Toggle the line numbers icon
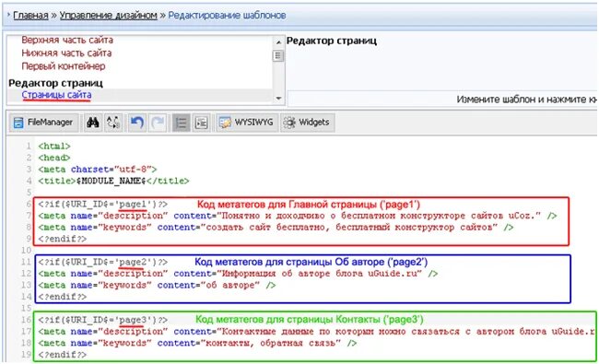 coord(181,123)
